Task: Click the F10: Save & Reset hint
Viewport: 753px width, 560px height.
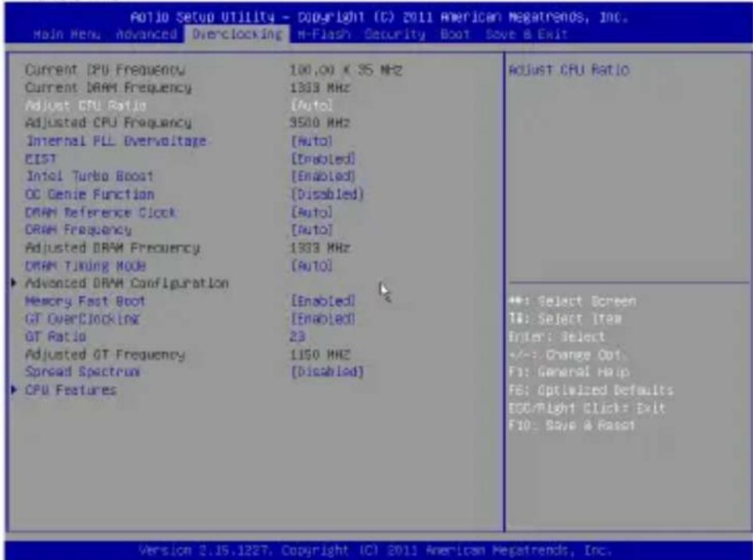Action: pyautogui.click(x=572, y=426)
